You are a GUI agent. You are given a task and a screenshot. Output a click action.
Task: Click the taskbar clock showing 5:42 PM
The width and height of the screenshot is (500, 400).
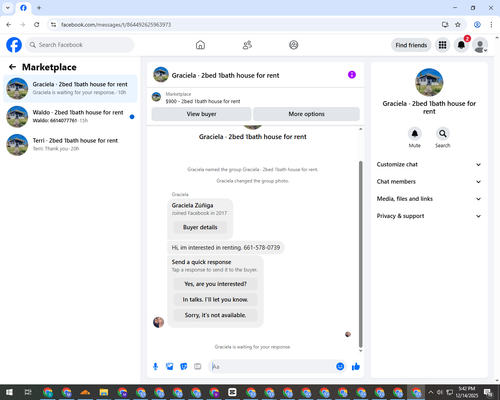[x=466, y=392]
